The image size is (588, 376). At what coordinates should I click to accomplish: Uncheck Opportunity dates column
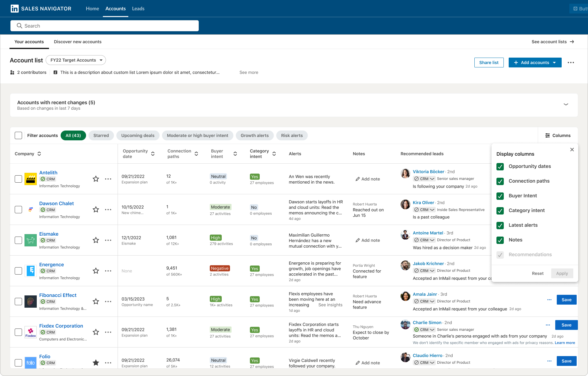coord(500,166)
